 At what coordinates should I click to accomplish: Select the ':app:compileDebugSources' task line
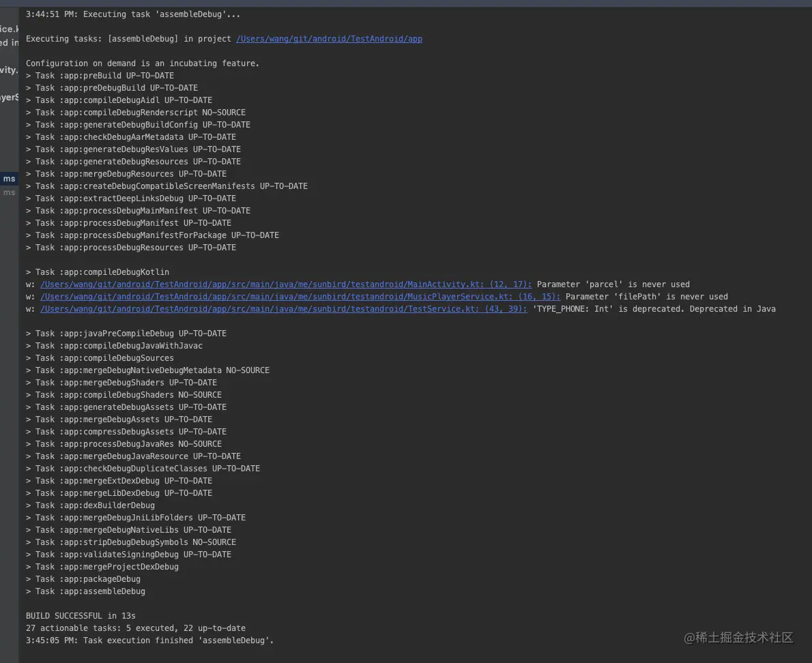coord(100,358)
